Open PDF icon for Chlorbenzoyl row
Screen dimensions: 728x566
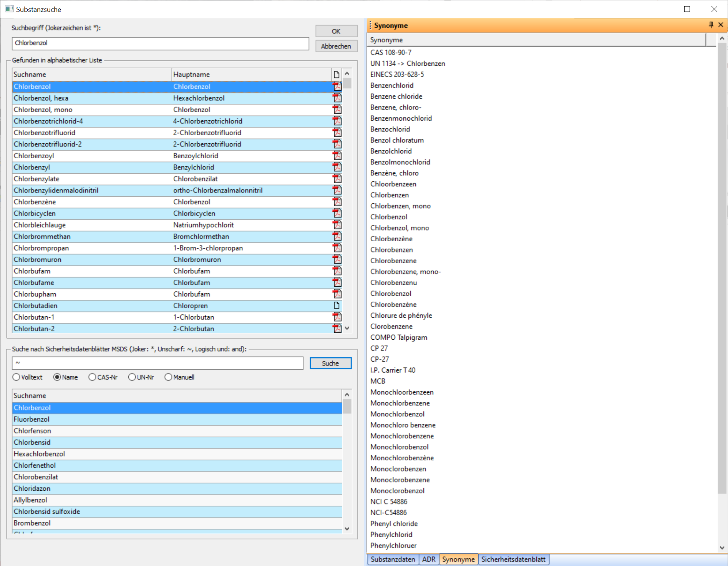coord(337,156)
